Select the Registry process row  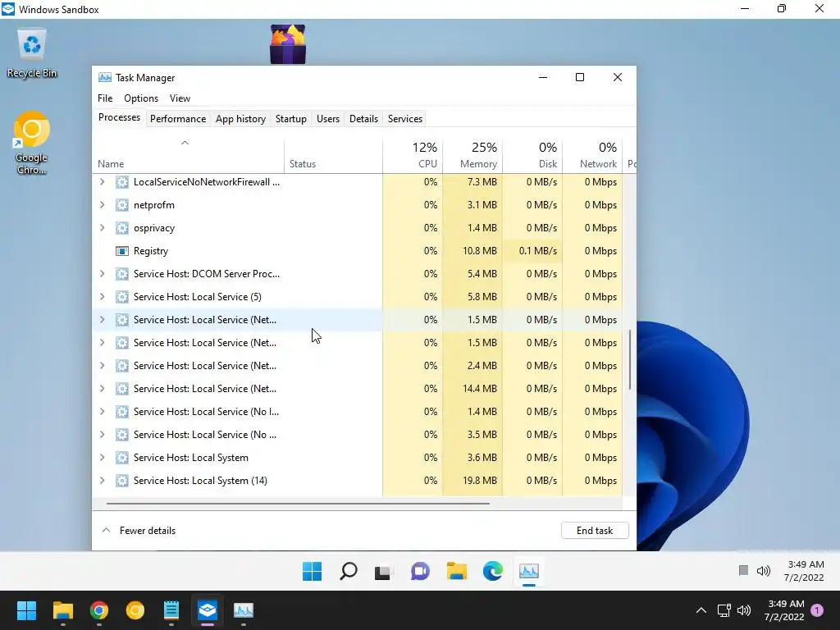(358, 251)
